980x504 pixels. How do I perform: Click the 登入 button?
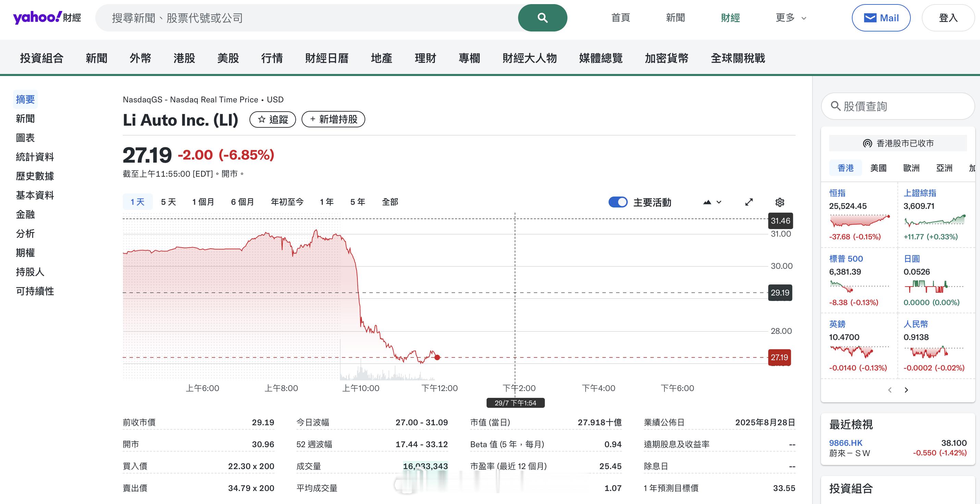point(948,18)
